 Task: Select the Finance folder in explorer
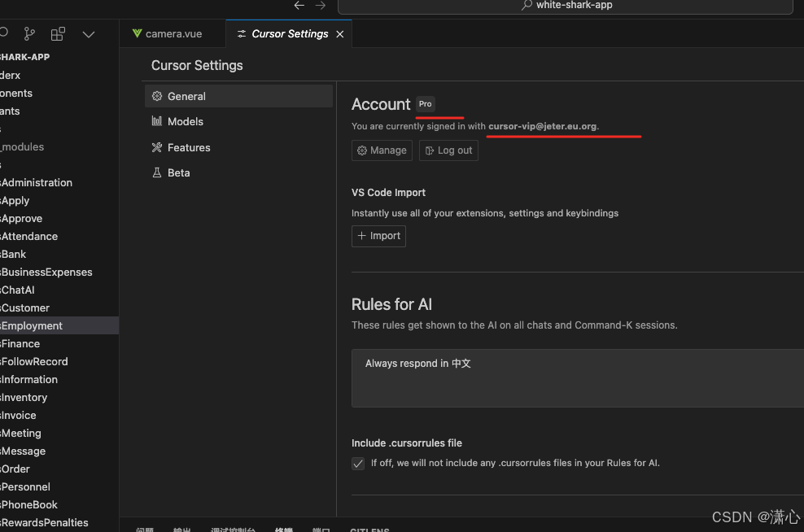pyautogui.click(x=59, y=344)
